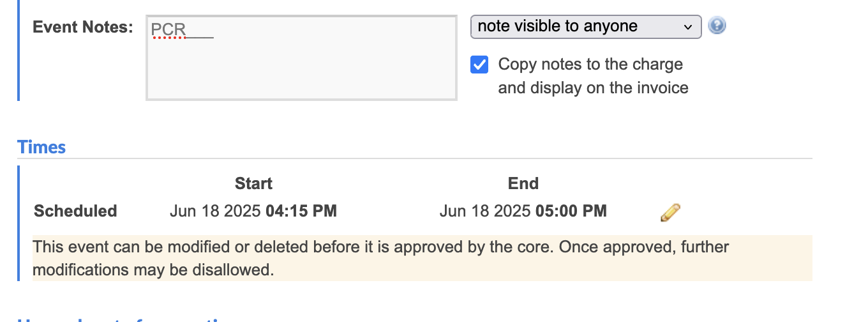Click the pencil icon to edit scheduled times

pyautogui.click(x=670, y=213)
